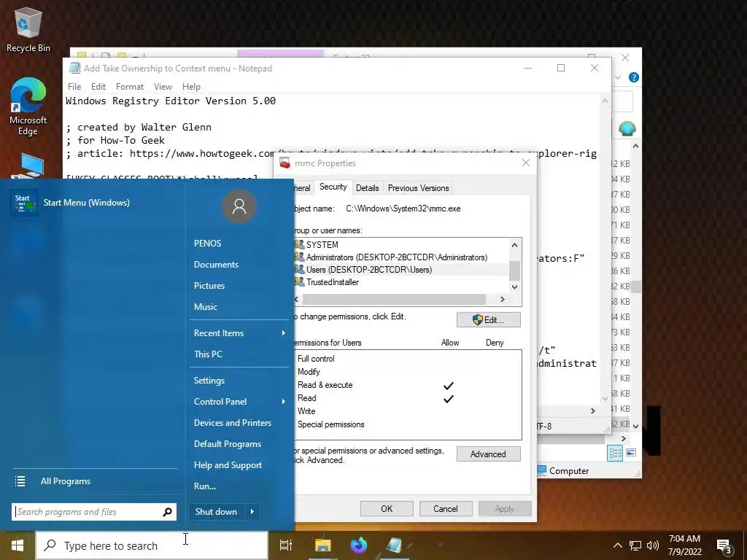The height and width of the screenshot is (560, 747).
Task: Open the notification center icon
Action: [724, 546]
